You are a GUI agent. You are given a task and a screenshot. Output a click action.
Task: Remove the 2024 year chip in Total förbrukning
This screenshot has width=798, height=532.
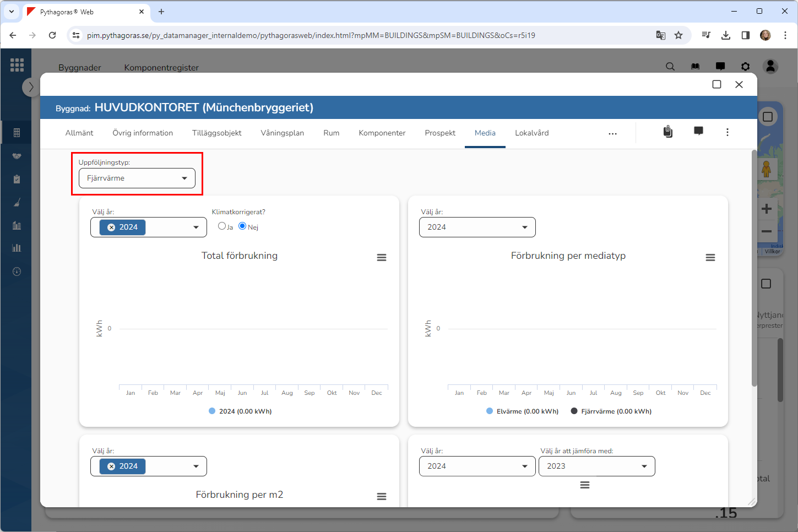point(111,227)
